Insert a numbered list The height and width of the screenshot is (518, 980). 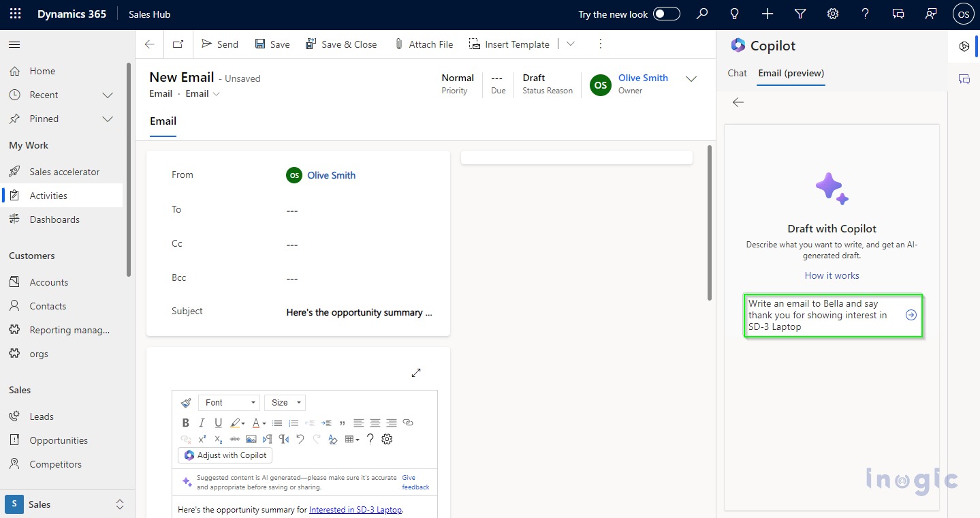[x=294, y=423]
